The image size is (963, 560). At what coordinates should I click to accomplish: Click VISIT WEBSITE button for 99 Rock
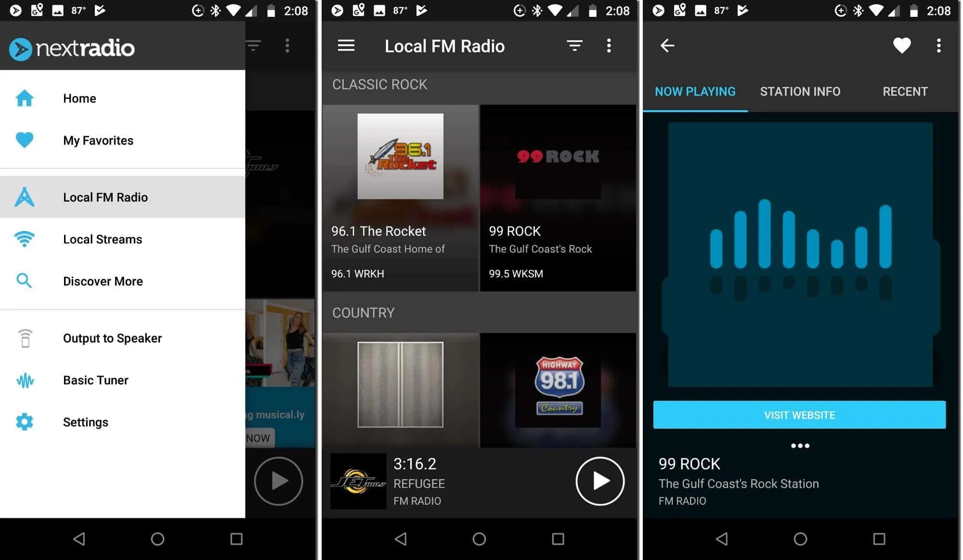tap(800, 415)
